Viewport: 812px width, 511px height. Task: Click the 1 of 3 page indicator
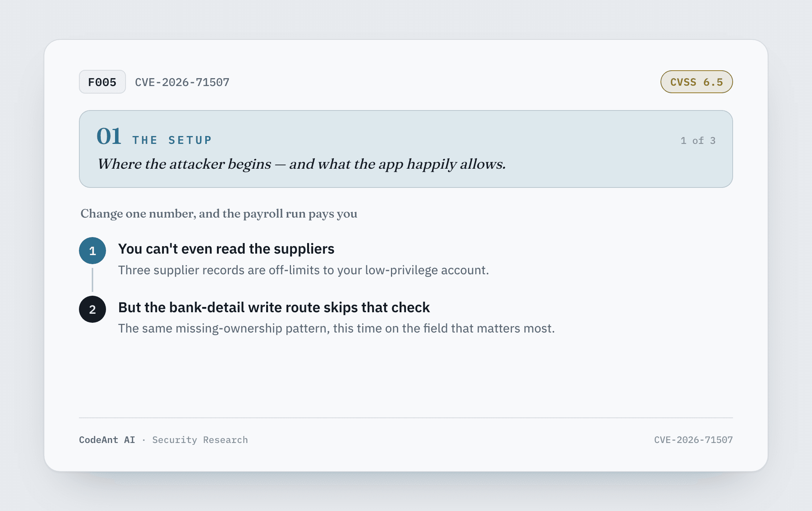click(x=698, y=141)
